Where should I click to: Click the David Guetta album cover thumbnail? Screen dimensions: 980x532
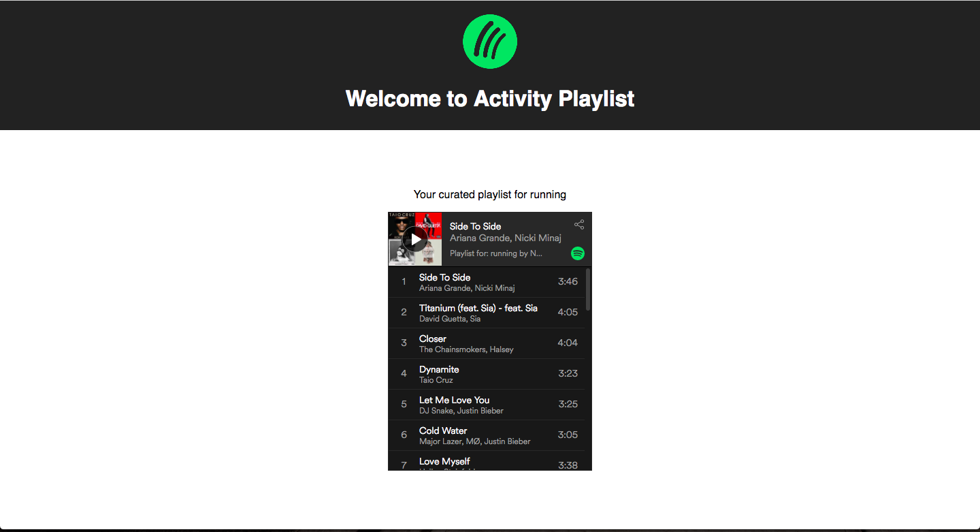(x=429, y=225)
